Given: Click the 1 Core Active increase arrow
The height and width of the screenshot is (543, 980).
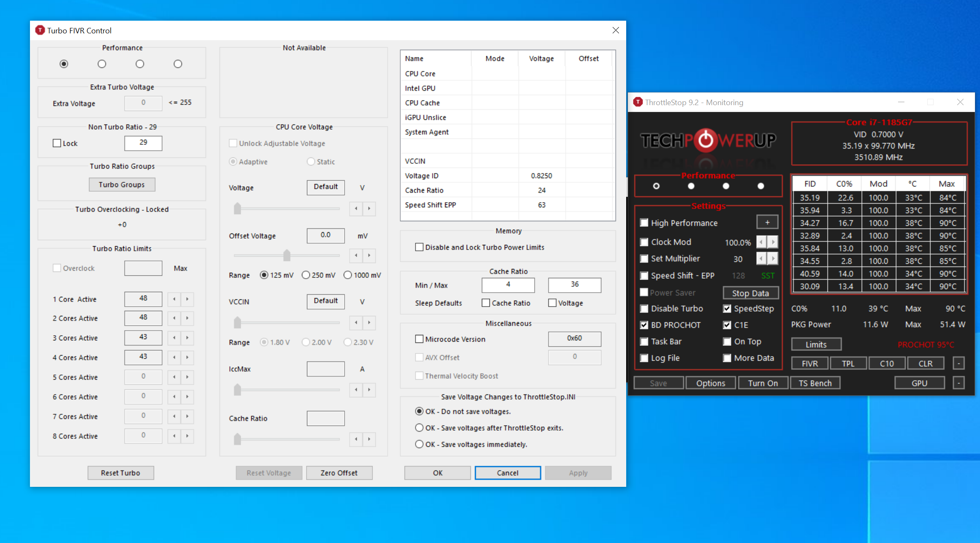Looking at the screenshot, I should [x=187, y=299].
